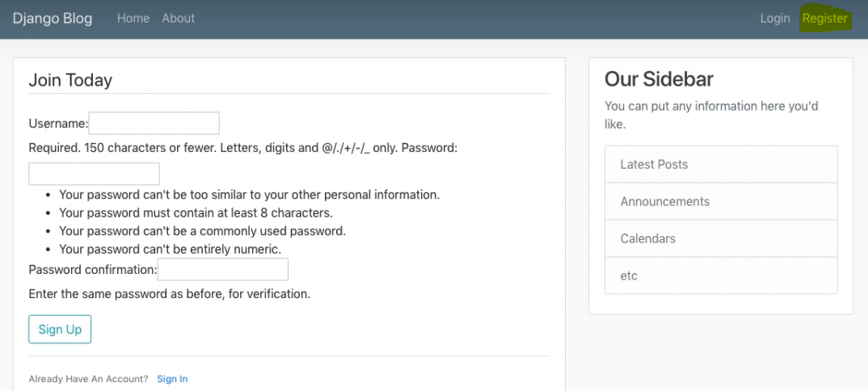The width and height of the screenshot is (868, 391).
Task: Click the Username label text
Action: (x=57, y=124)
